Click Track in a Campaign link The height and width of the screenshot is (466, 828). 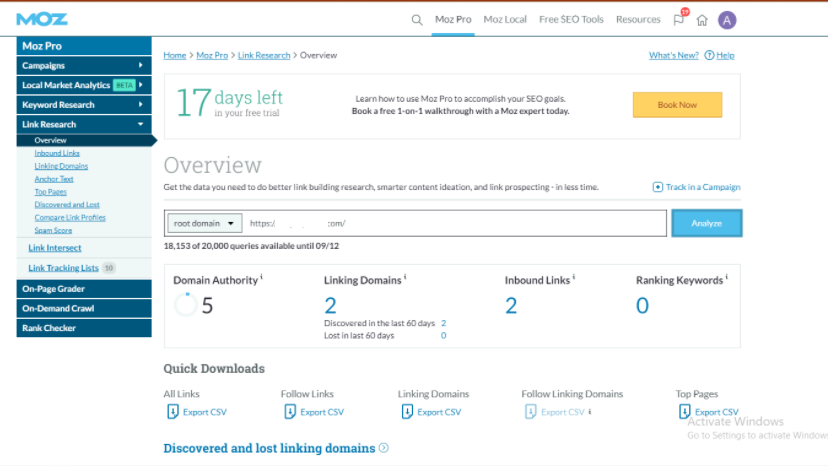click(x=703, y=187)
